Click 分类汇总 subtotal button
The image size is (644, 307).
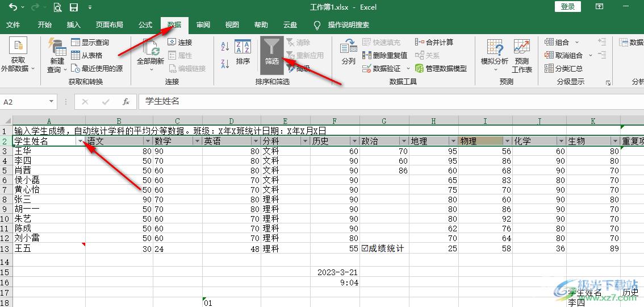[x=563, y=69]
